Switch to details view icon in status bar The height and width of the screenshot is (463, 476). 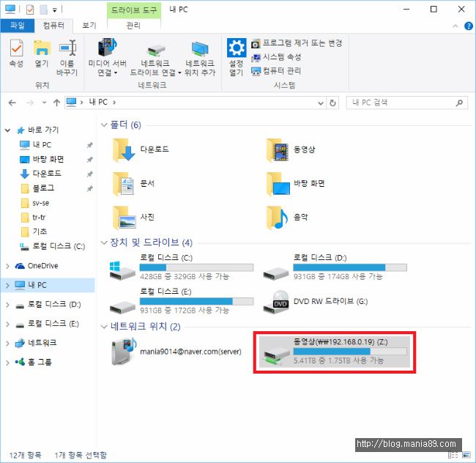pyautogui.click(x=453, y=455)
